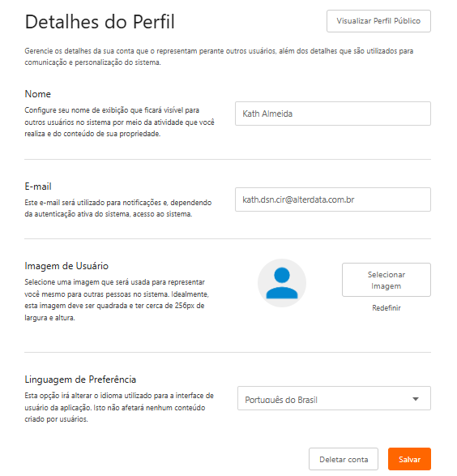Click the description text starting Este e-mail será
The width and height of the screenshot is (457, 476).
118,208
